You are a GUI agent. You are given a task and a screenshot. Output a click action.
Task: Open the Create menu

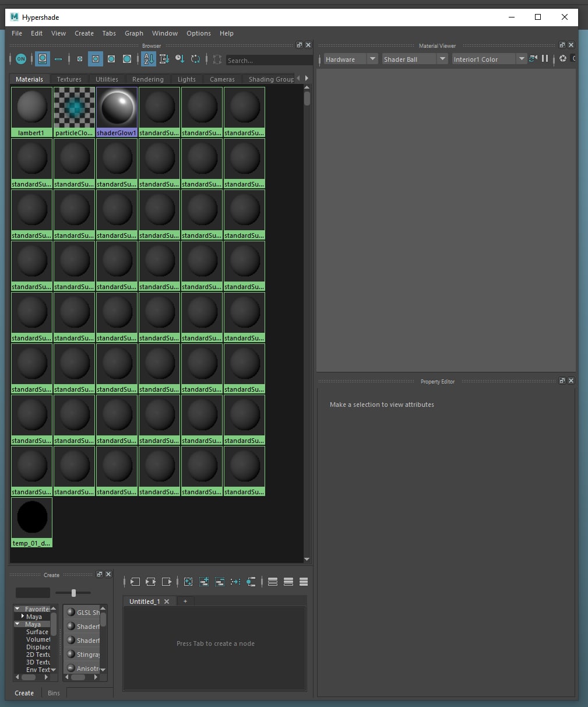tap(84, 33)
